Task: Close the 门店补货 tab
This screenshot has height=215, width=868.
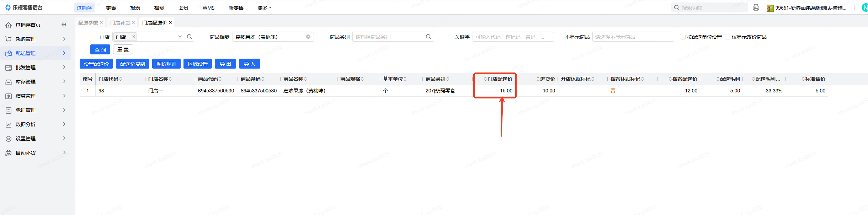Action: click(x=133, y=22)
